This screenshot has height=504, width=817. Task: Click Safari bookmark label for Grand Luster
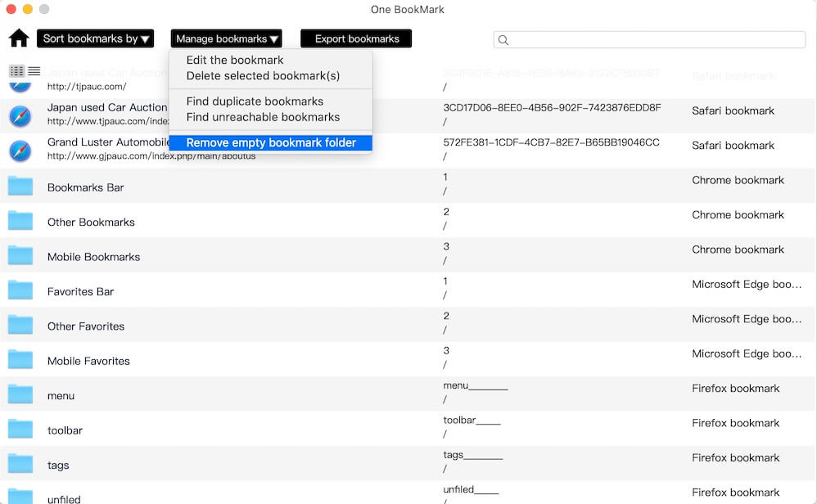pos(733,146)
